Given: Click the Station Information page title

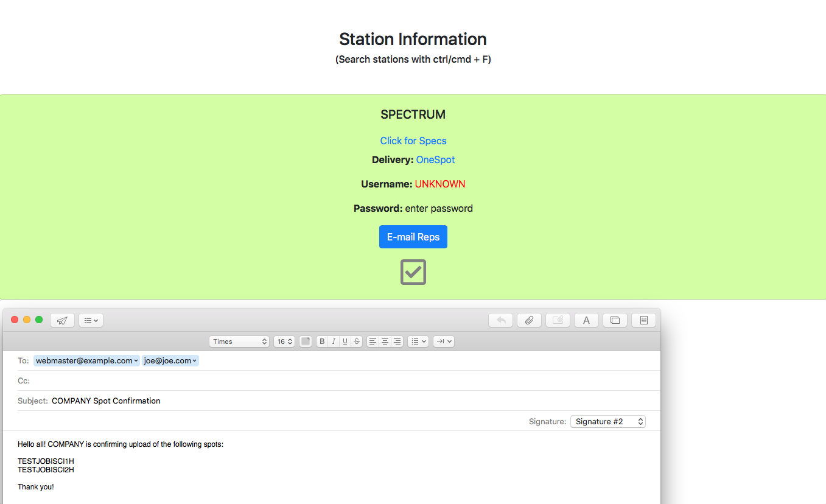Looking at the screenshot, I should click(x=413, y=39).
